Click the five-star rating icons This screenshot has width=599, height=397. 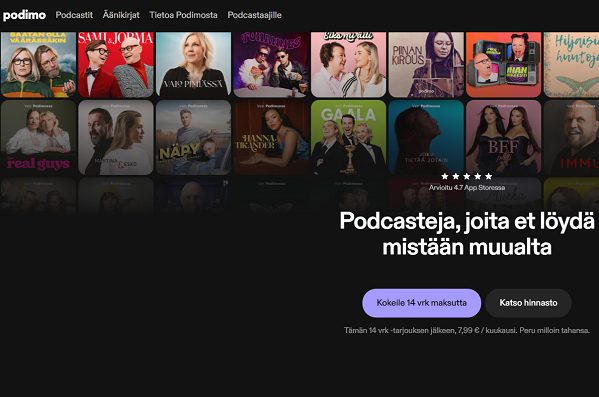pyautogui.click(x=466, y=176)
